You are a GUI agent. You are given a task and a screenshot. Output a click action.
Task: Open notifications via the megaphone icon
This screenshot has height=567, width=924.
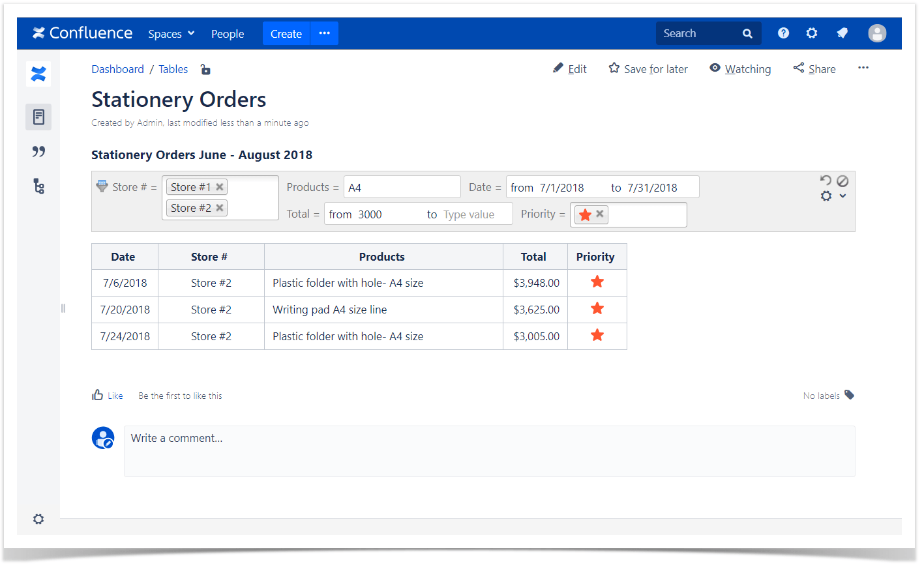842,33
